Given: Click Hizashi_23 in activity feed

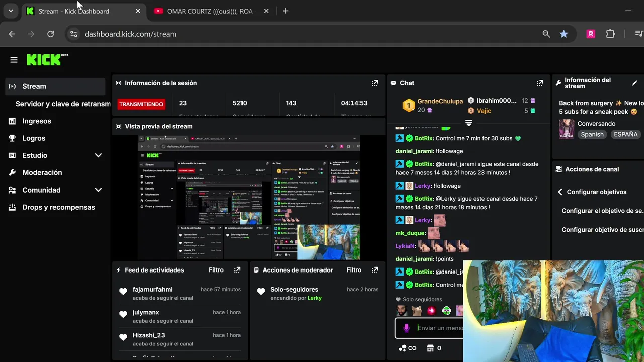Looking at the screenshot, I should 148,335.
